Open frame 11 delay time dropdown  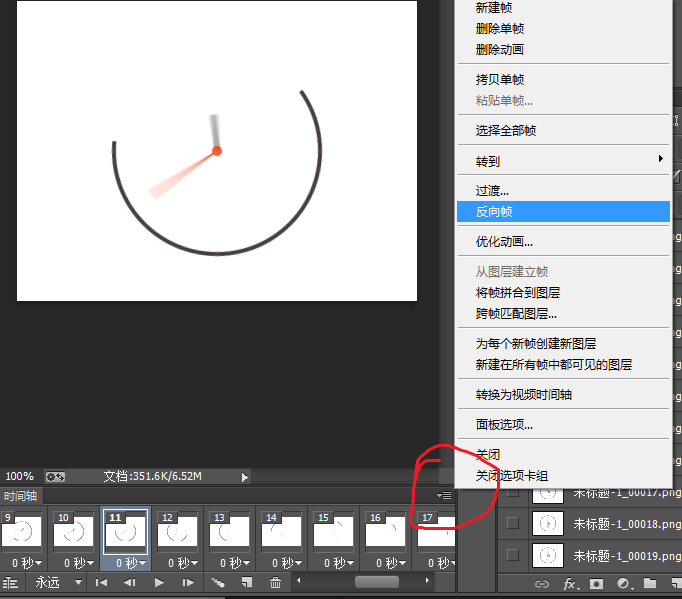(x=131, y=563)
